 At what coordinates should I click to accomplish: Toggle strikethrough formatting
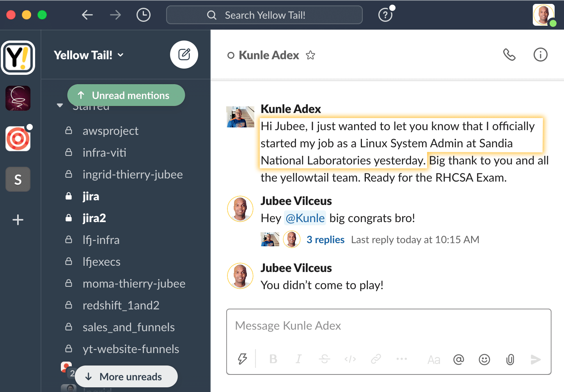pos(325,359)
